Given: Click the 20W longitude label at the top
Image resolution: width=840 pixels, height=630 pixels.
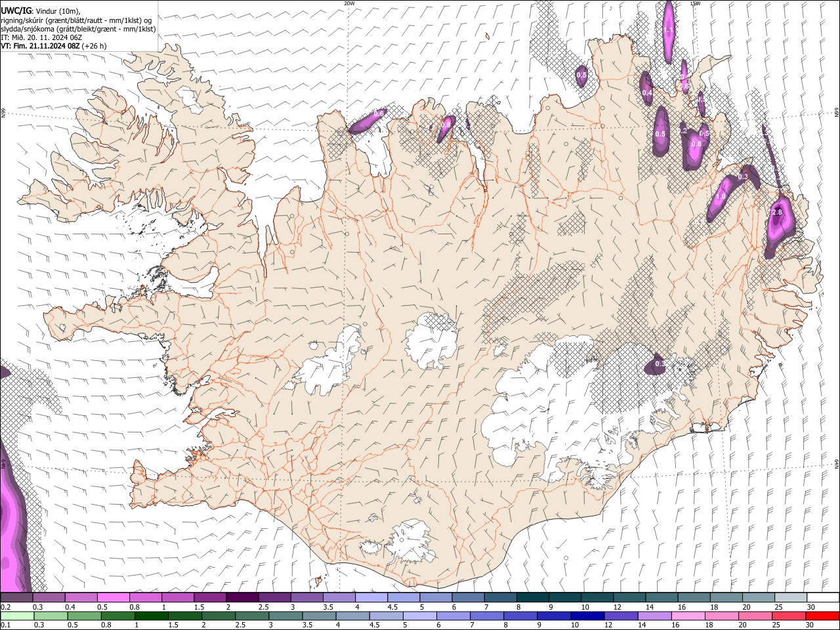Looking at the screenshot, I should (x=349, y=3).
